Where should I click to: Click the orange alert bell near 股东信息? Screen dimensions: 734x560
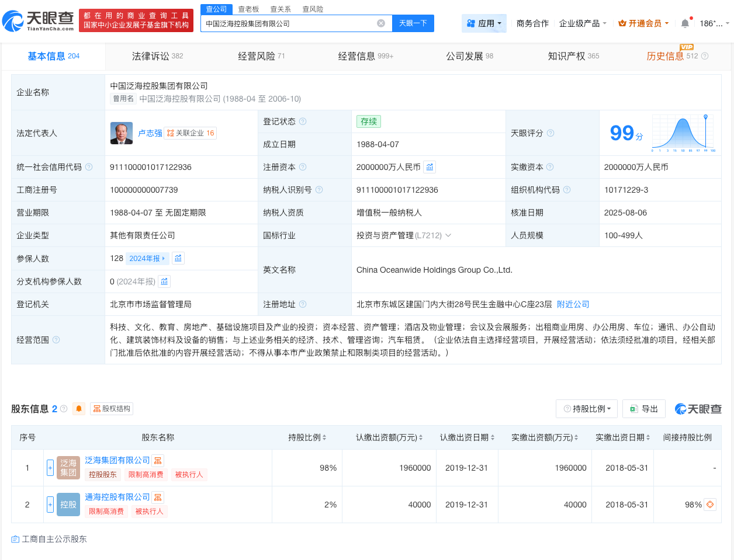click(x=79, y=409)
